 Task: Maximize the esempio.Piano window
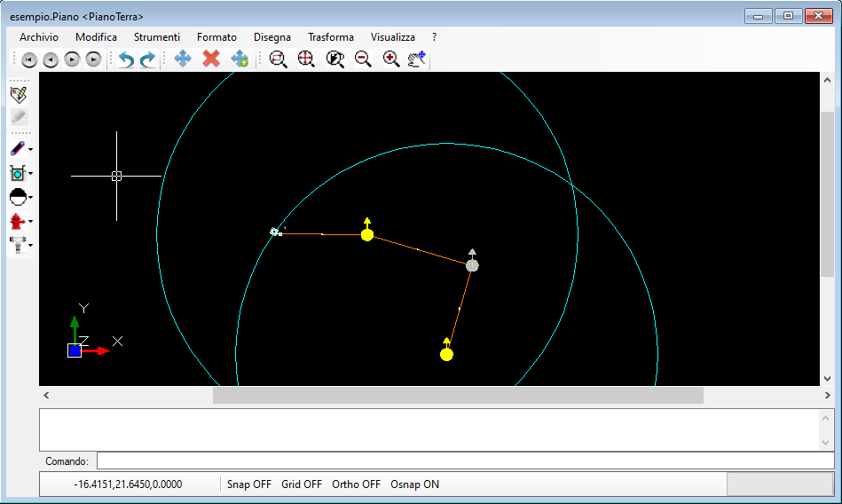788,16
